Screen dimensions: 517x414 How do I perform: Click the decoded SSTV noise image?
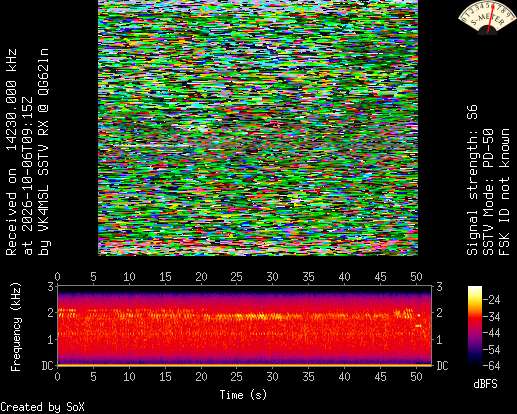[258, 128]
